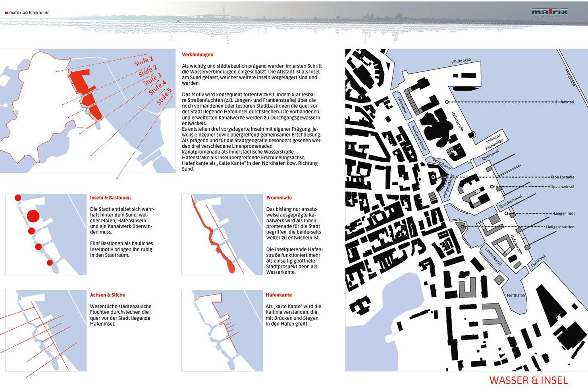Click the 'Achsen & Stiche' heading
The width and height of the screenshot is (588, 392).
108,295
